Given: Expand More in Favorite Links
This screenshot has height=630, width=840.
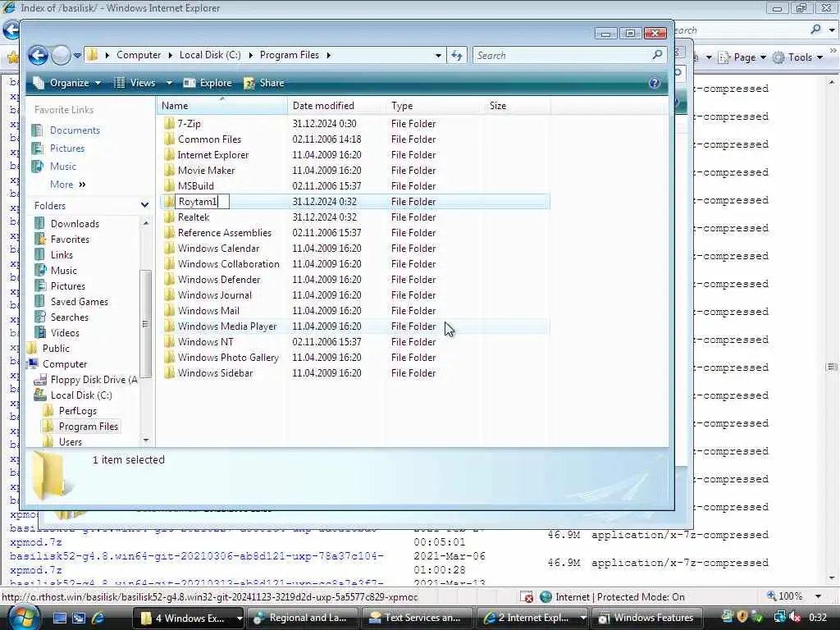Looking at the screenshot, I should coord(67,185).
